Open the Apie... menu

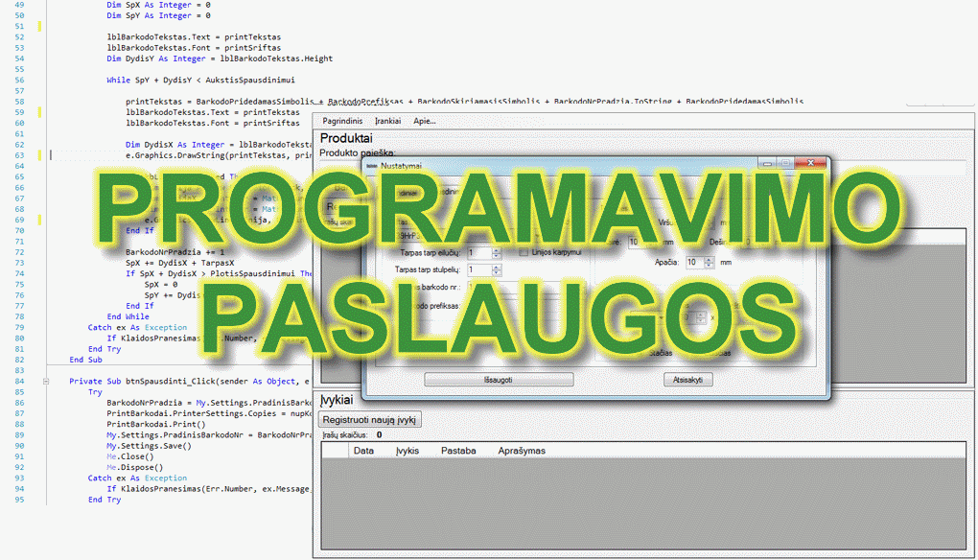pyautogui.click(x=424, y=121)
